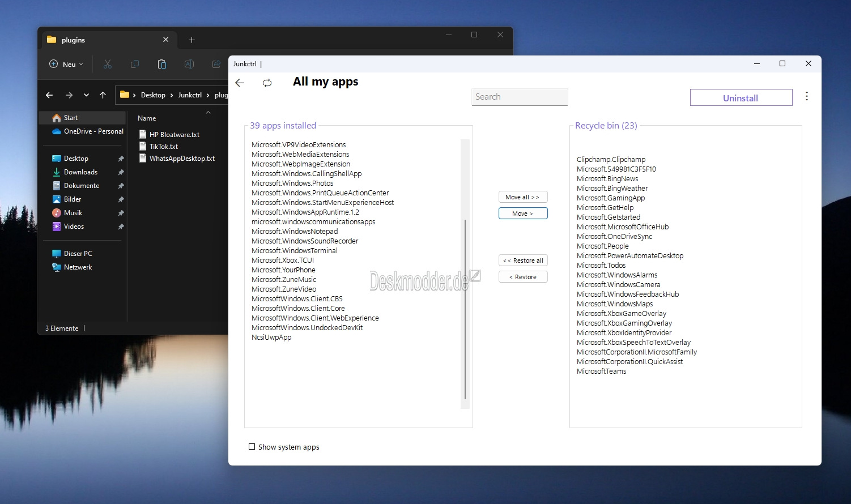
Task: Focus the Search field in Junkctrl
Action: tap(520, 97)
